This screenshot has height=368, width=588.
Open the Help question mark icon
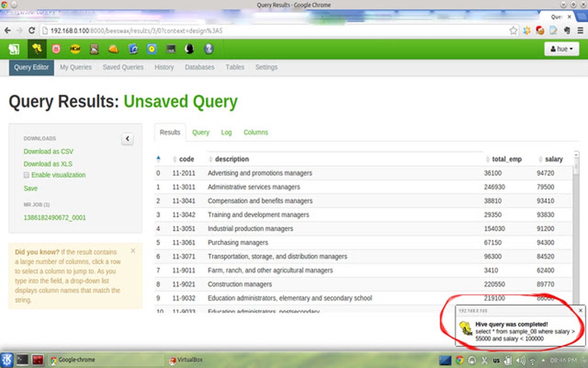208,49
